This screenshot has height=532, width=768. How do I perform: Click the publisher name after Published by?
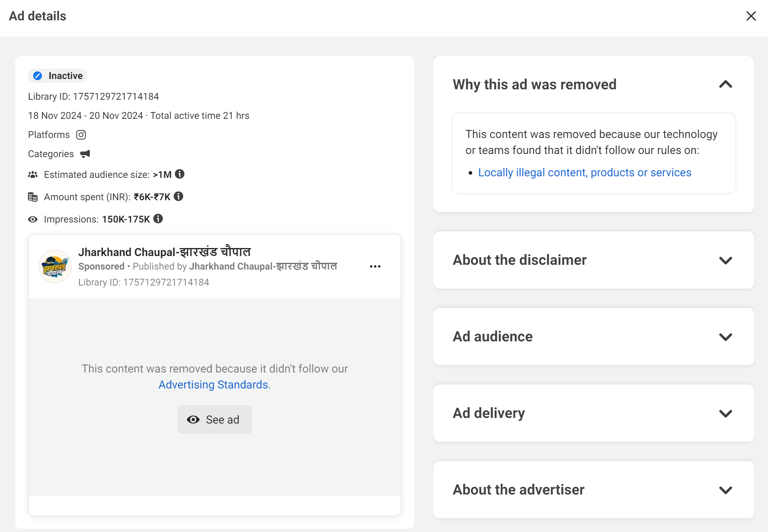263,266
